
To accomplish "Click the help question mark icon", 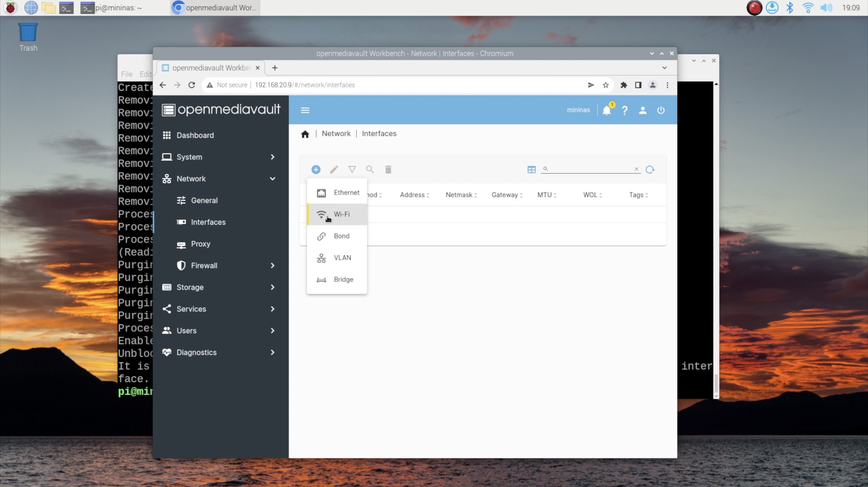I will click(x=625, y=110).
